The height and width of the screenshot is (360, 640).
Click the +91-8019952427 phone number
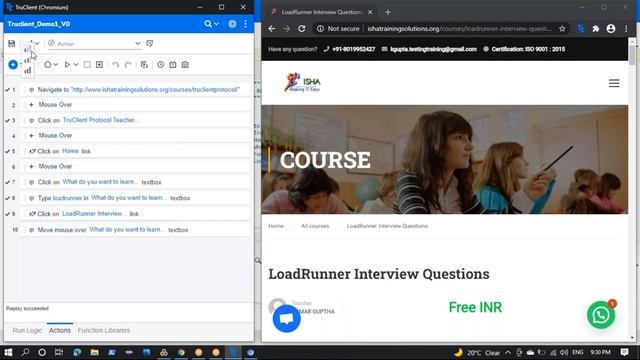point(353,49)
